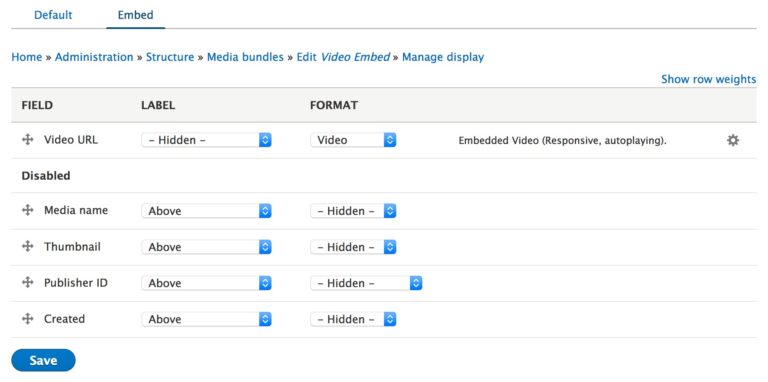
Task: Click the Save button
Action: (x=43, y=360)
